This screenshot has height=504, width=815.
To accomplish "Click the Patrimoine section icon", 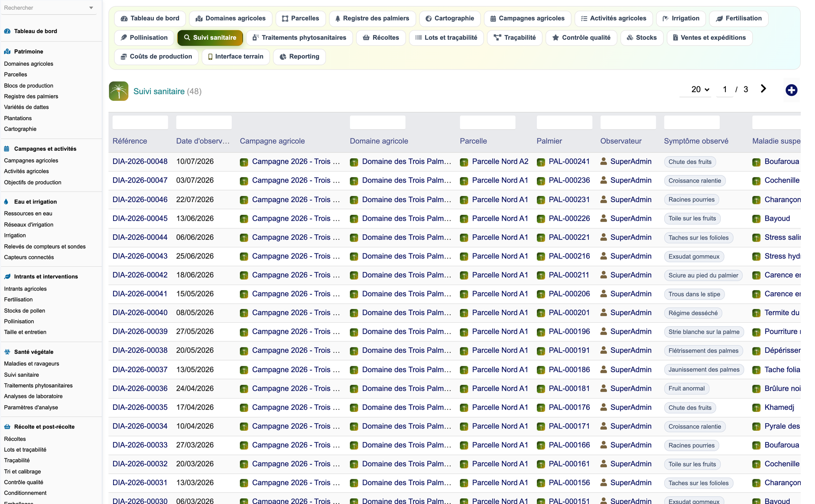I will click(x=7, y=51).
